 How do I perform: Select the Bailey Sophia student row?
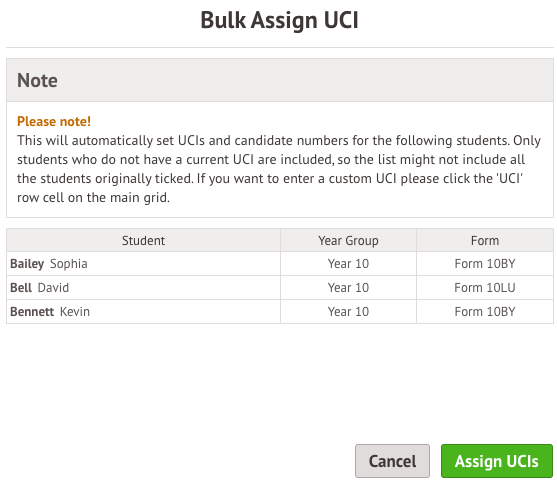[280, 264]
